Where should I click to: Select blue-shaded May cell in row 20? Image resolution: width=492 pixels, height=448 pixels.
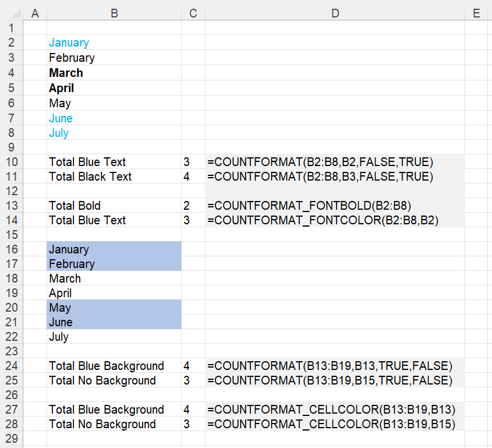pos(114,308)
